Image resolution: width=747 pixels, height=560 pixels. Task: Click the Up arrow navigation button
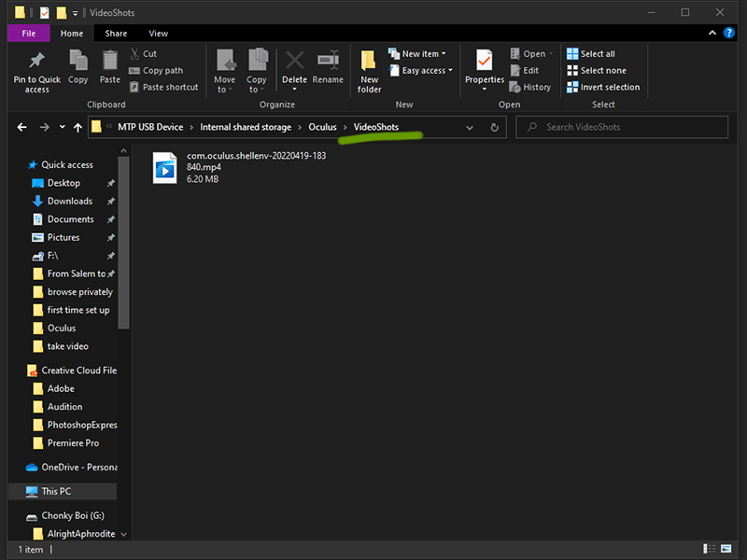(78, 127)
